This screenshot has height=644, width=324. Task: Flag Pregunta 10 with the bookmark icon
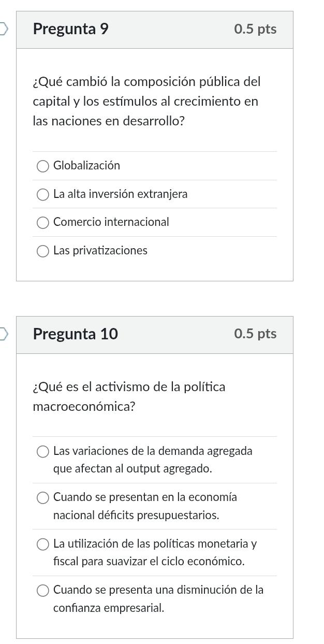4,334
